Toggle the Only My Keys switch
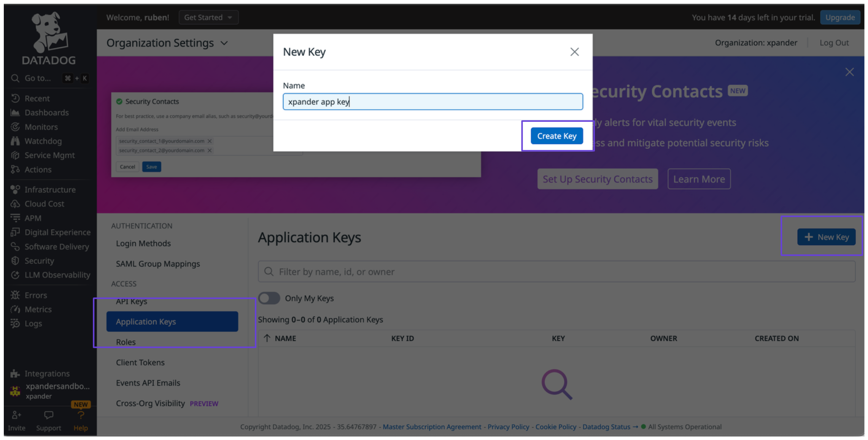The image size is (868, 440). coord(269,298)
